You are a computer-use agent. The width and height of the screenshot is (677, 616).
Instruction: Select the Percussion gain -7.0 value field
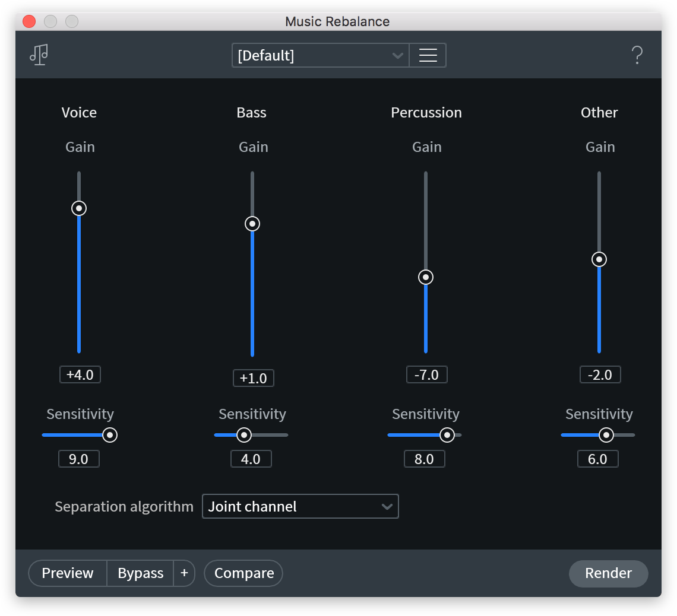tap(427, 375)
